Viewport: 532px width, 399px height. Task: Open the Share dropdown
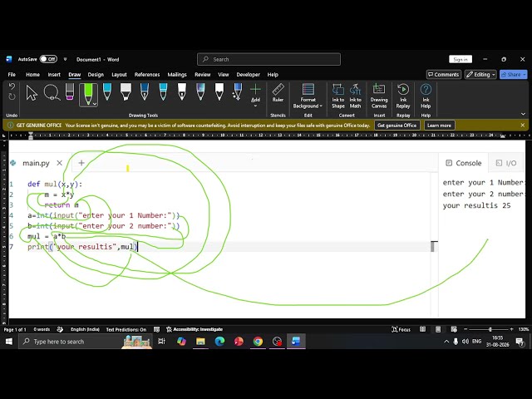click(x=514, y=75)
